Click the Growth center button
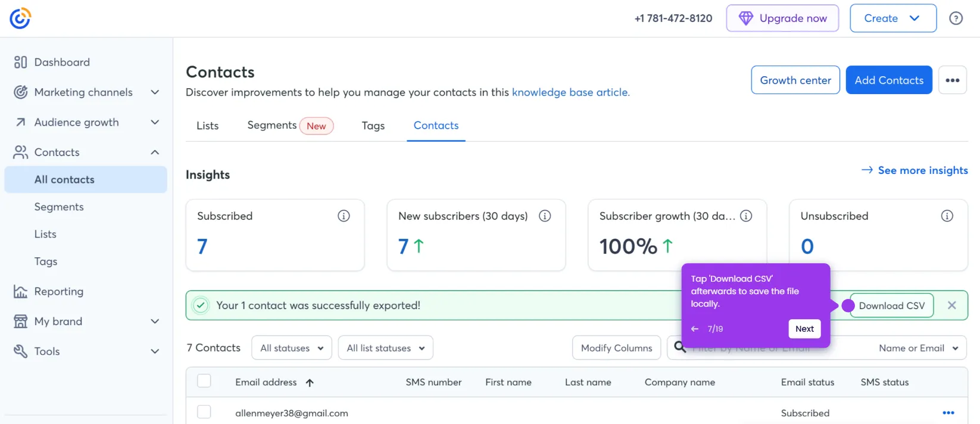 point(795,80)
